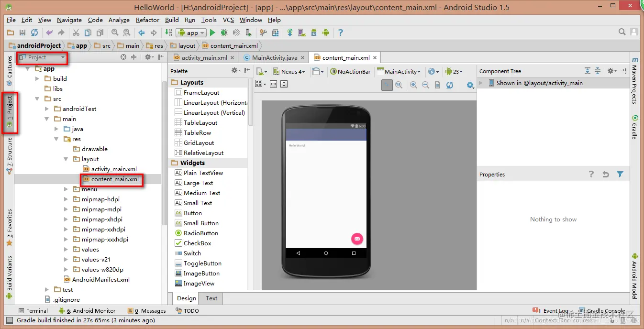Viewport: 644px width, 329px height.
Task: Open the Terminal tool window
Action: pyautogui.click(x=33, y=311)
